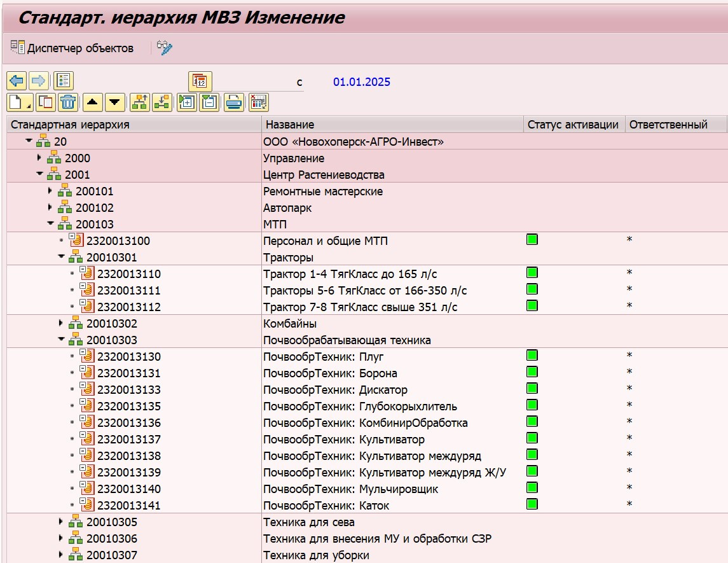Open Диспетчер объектов

tap(72, 48)
